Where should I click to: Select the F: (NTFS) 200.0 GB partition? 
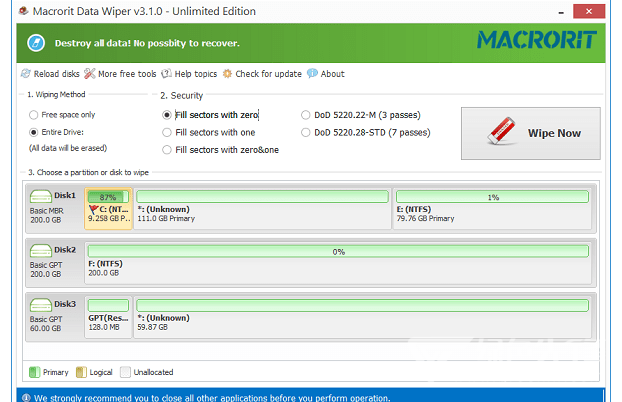pos(338,263)
